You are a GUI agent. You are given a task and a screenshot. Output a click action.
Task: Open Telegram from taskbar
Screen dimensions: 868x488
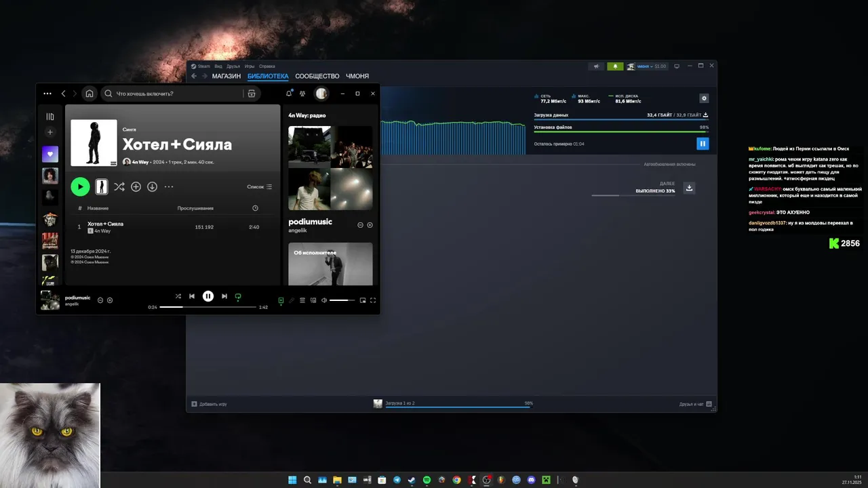(397, 480)
